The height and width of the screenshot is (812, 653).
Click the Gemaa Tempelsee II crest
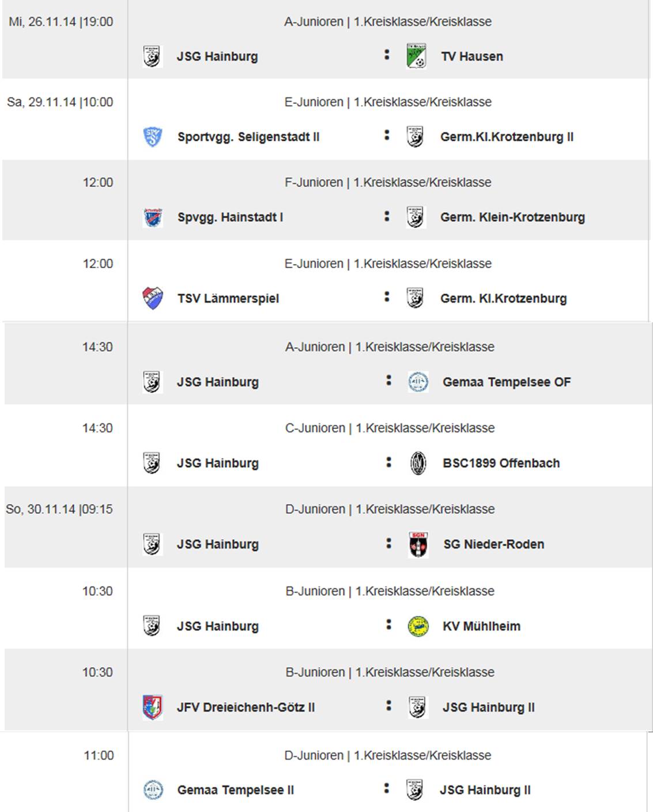click(153, 790)
